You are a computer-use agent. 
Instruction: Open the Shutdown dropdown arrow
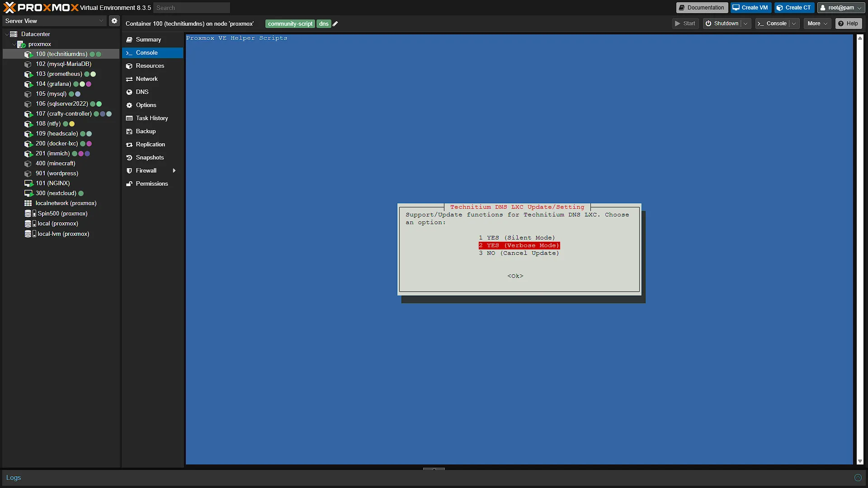745,23
